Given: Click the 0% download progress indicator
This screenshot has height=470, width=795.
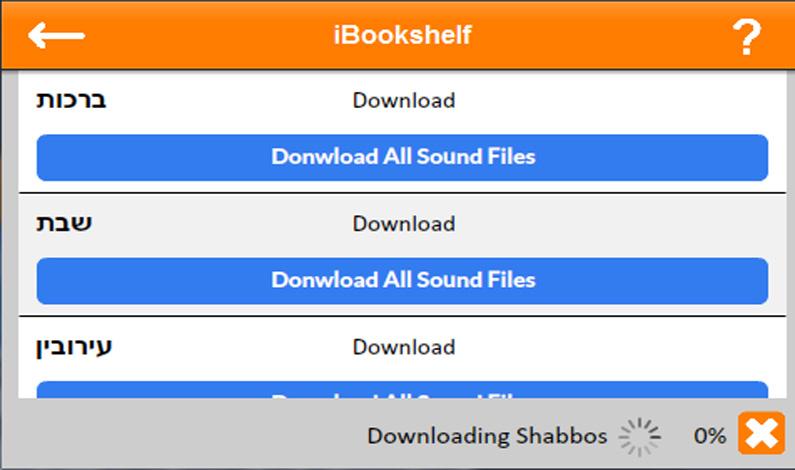Looking at the screenshot, I should pyautogui.click(x=709, y=436).
